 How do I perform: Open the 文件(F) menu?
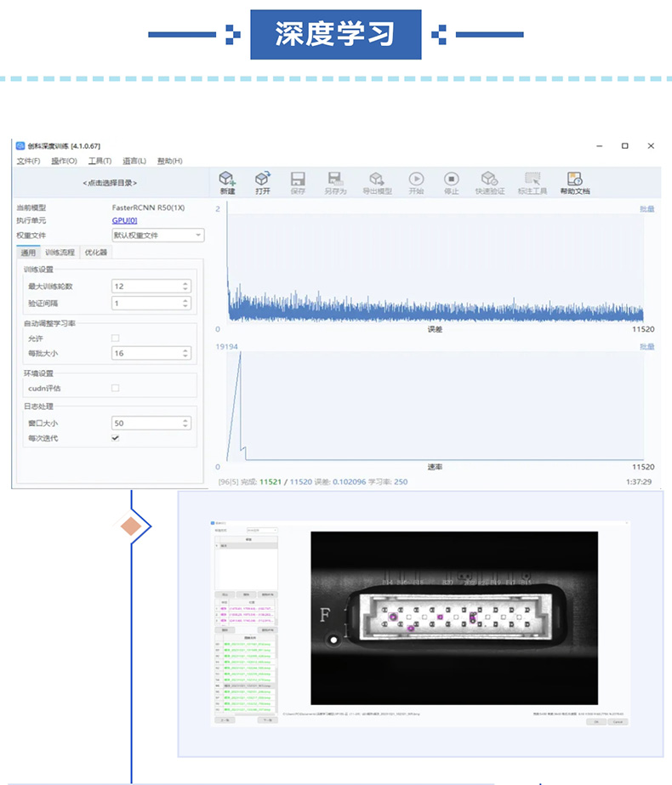(x=28, y=161)
